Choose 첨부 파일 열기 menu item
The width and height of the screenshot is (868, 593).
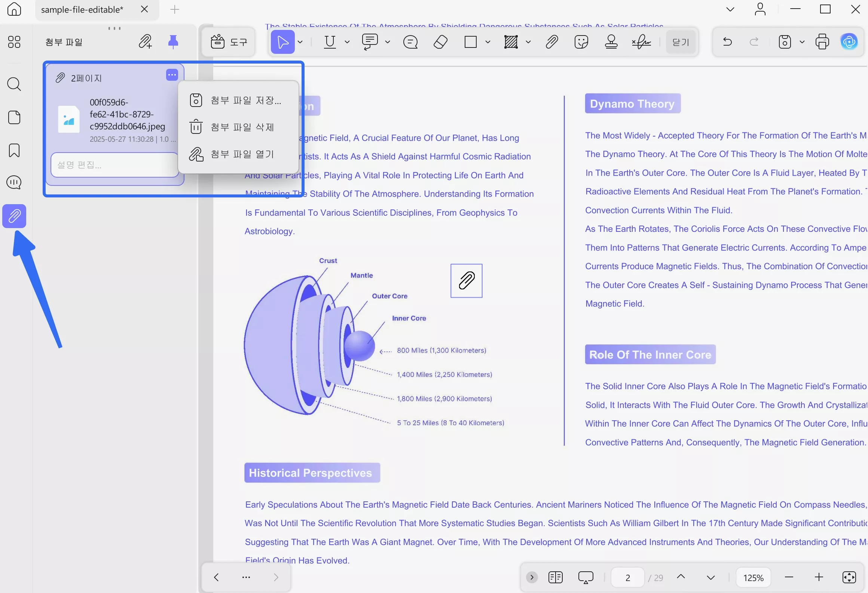(238, 154)
